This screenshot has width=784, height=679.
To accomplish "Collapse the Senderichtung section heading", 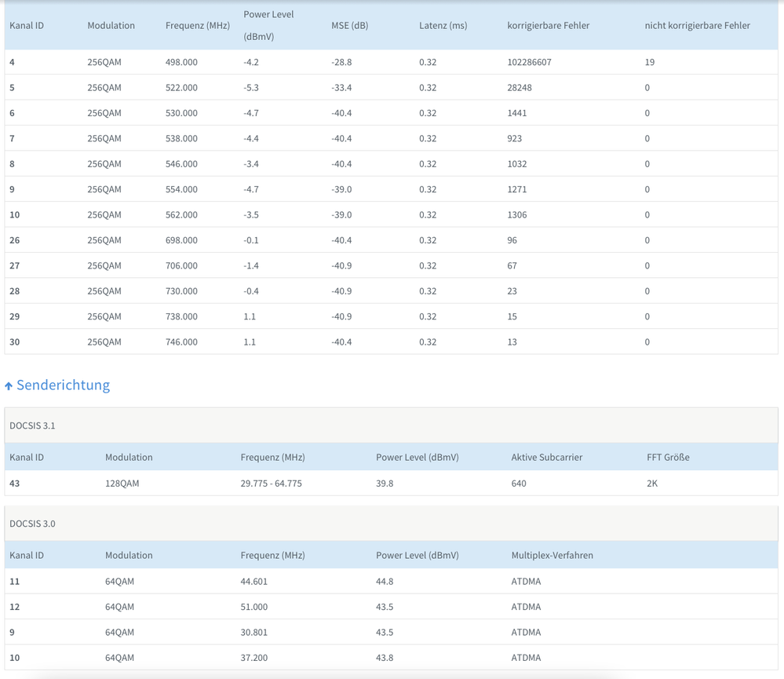I will [63, 385].
